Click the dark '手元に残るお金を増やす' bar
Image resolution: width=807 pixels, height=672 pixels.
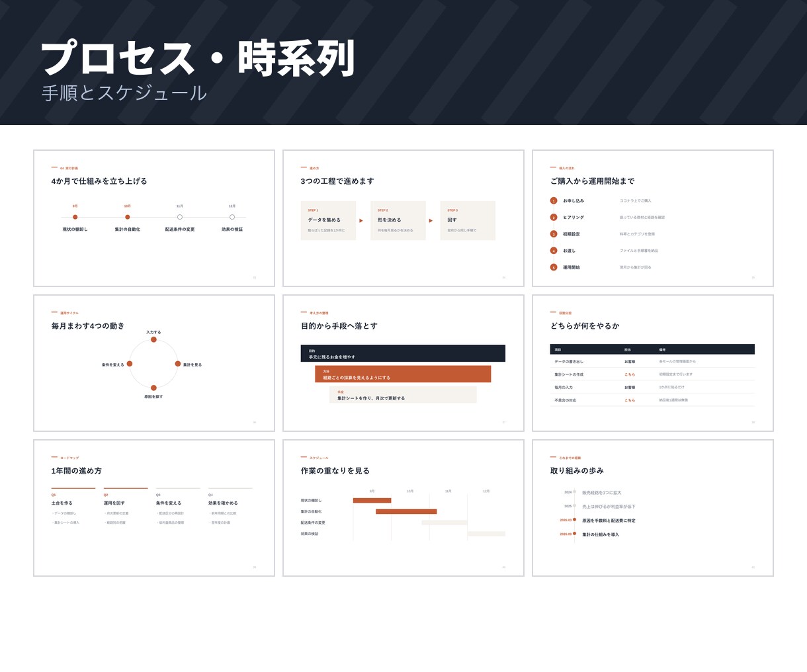coord(403,353)
